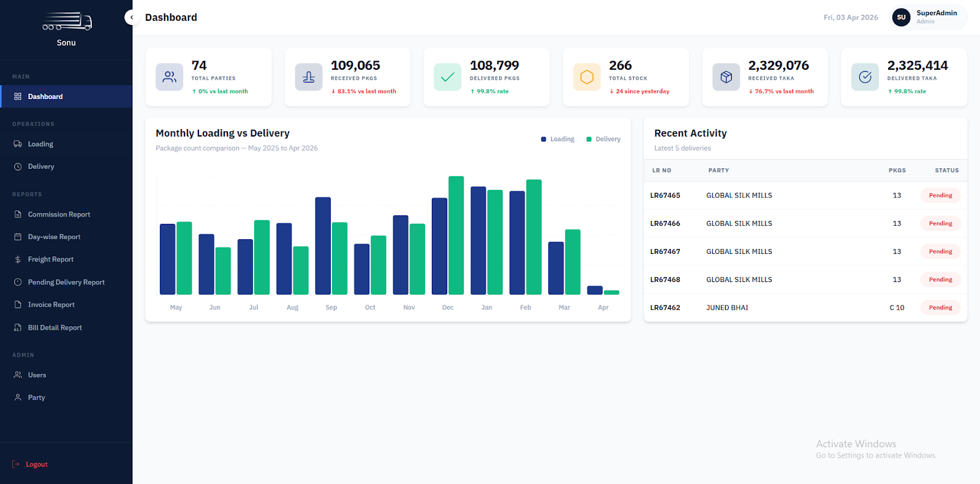The width and height of the screenshot is (980, 484).
Task: Open the LR67465 delivery row
Action: (665, 196)
